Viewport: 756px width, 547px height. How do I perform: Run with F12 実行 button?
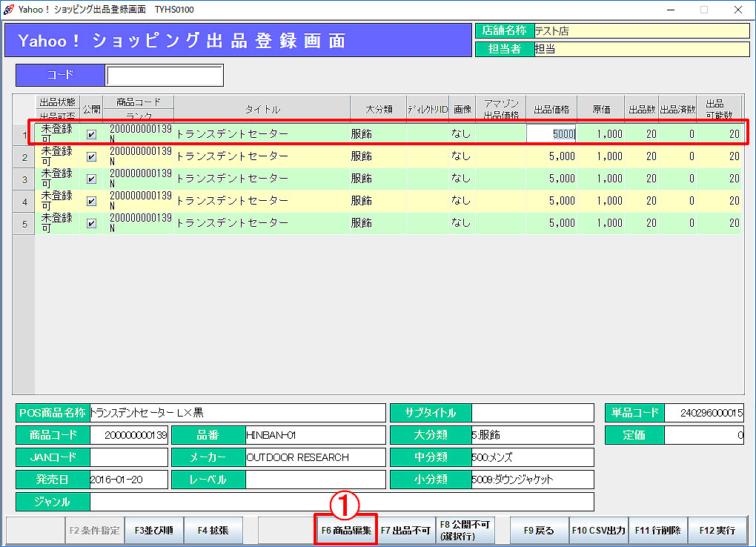pos(717,531)
